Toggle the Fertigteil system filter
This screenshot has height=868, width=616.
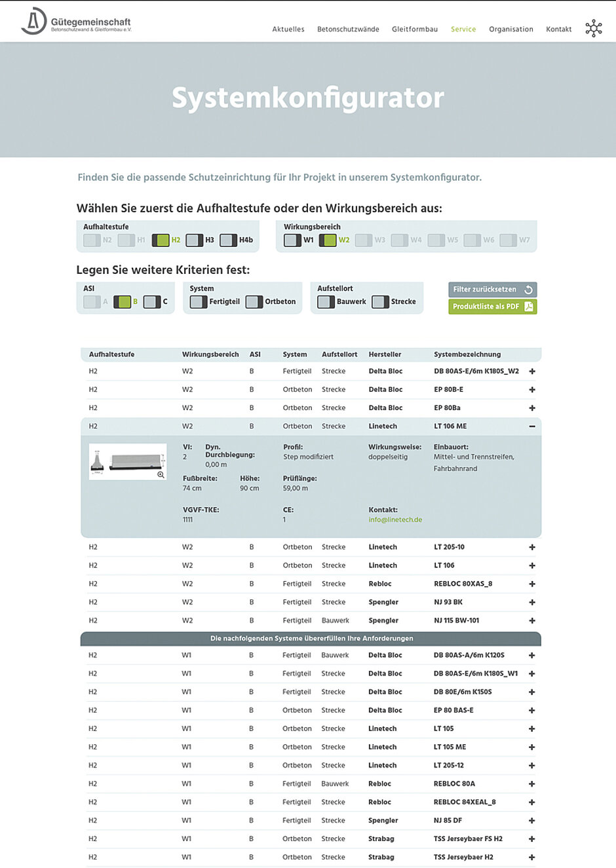coord(198,302)
